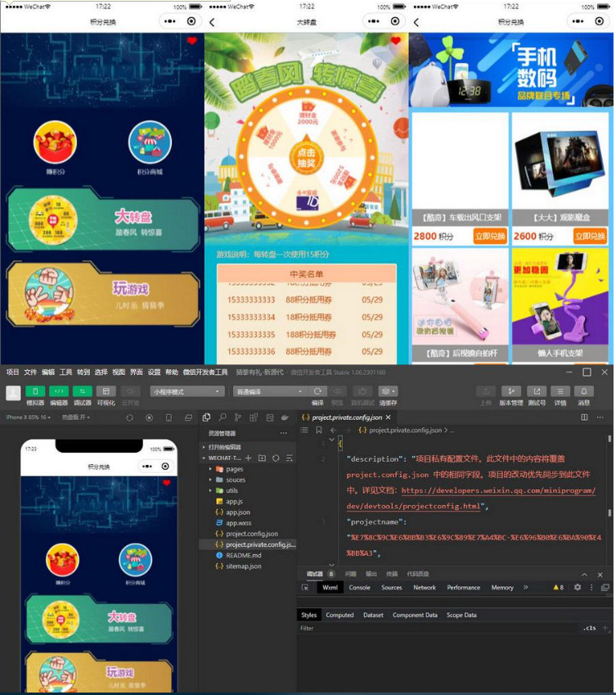This screenshot has width=616, height=695.
Task: Open app.json in the file tree
Action: point(239,512)
